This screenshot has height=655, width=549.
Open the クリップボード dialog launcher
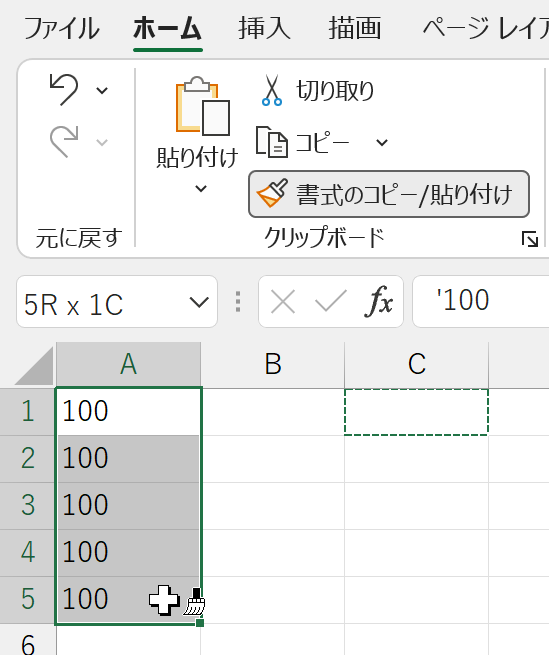[530, 240]
